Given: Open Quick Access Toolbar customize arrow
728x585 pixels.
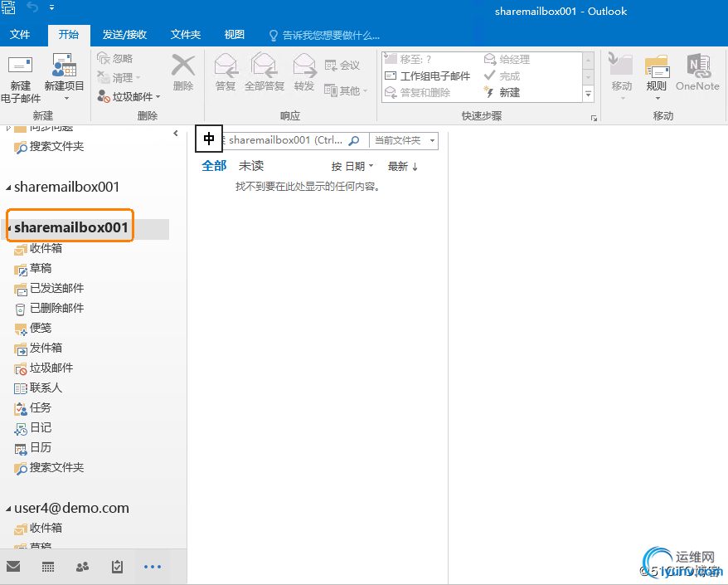Looking at the screenshot, I should (51, 7).
